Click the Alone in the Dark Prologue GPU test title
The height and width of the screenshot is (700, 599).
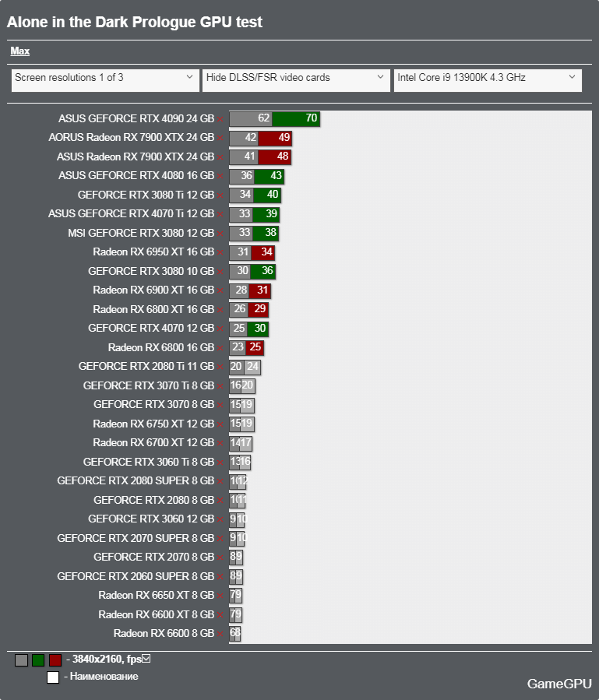pos(135,22)
